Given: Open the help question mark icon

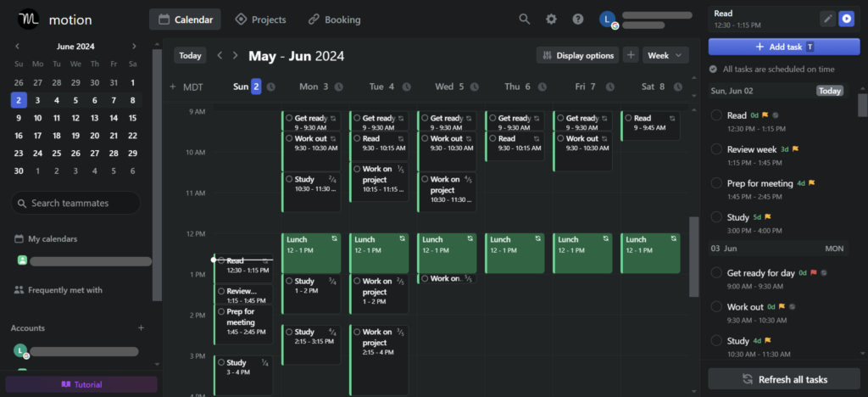Looking at the screenshot, I should 578,20.
